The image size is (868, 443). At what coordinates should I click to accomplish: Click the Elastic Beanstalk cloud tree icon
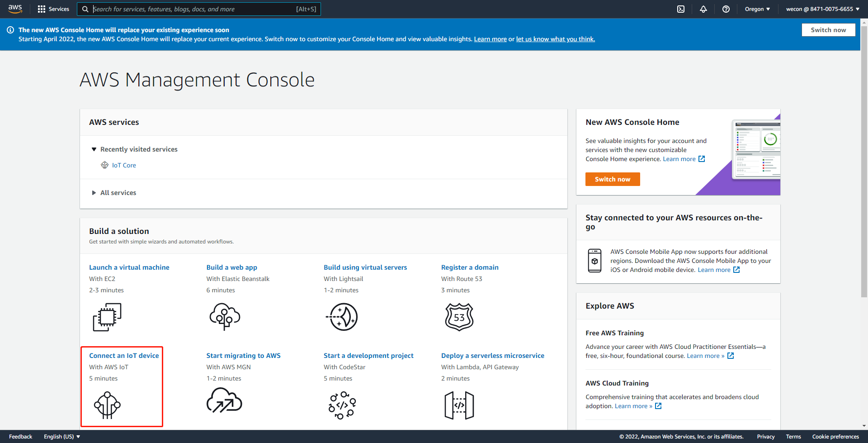pyautogui.click(x=225, y=317)
